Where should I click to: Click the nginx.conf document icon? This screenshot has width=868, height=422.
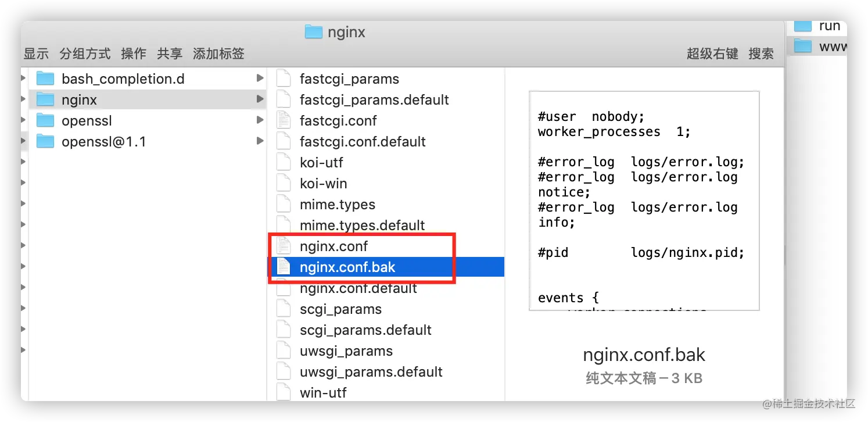click(283, 246)
